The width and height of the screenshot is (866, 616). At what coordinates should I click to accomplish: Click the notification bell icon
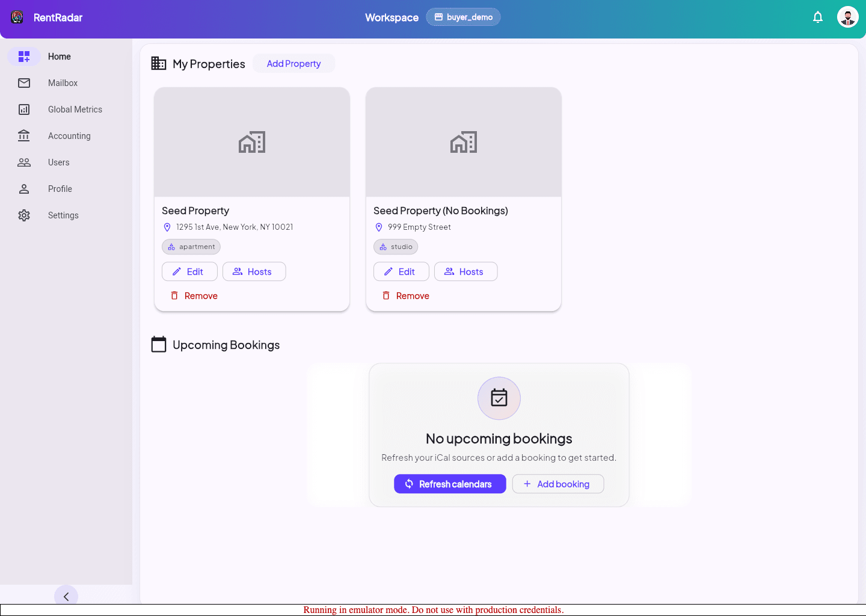click(818, 17)
